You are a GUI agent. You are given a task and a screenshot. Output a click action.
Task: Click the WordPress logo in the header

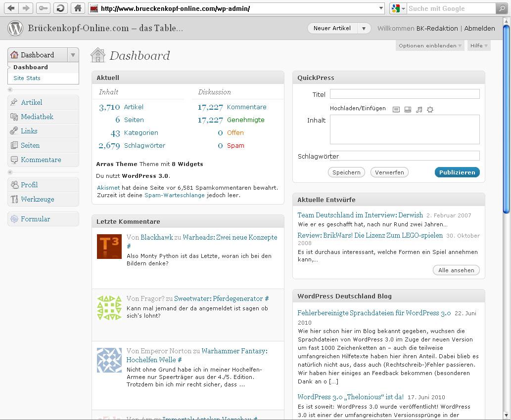[15, 28]
